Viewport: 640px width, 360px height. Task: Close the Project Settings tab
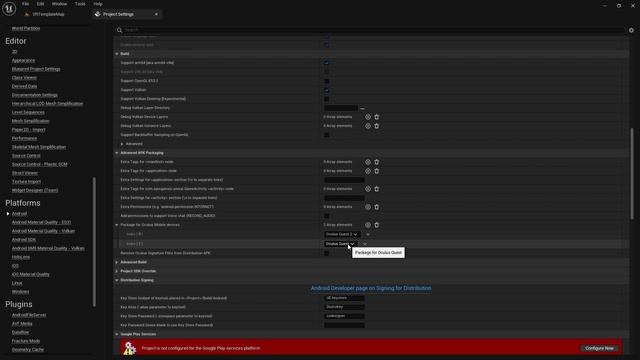[156, 14]
